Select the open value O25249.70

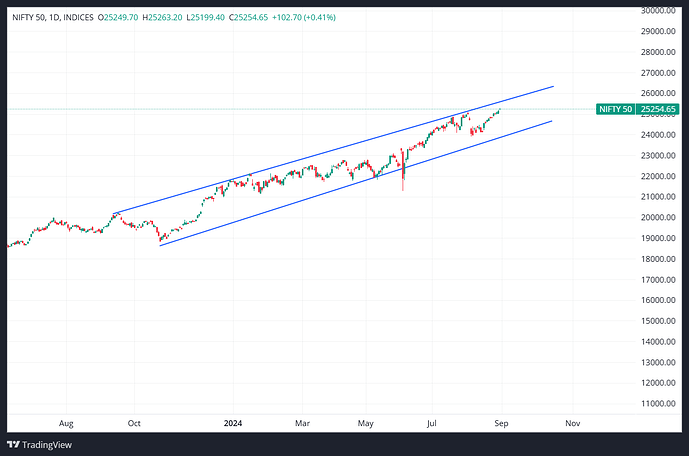click(118, 18)
